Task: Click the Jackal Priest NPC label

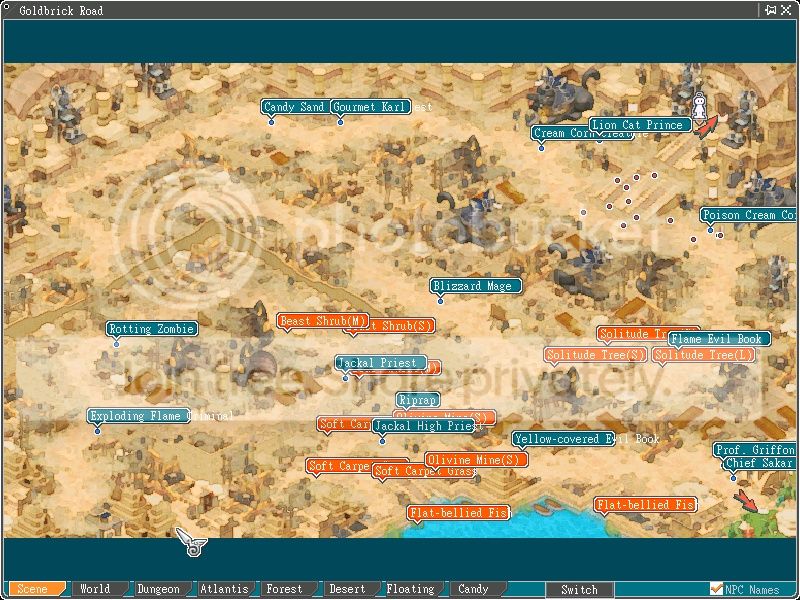Action: pyautogui.click(x=381, y=363)
